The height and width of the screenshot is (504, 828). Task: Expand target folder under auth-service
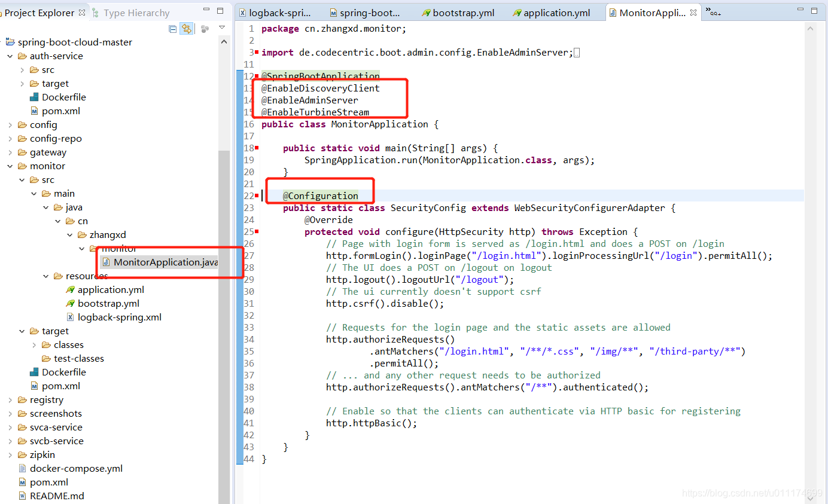coord(22,83)
